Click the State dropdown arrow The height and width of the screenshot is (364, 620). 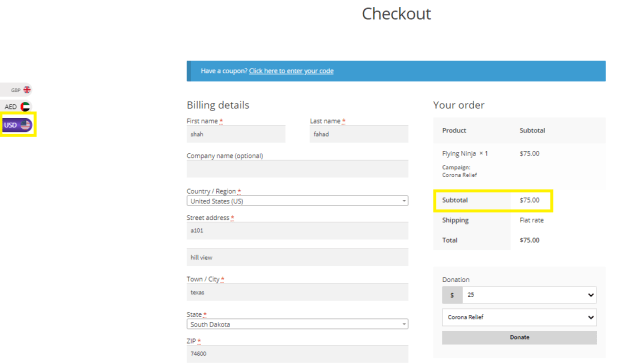coord(404,324)
